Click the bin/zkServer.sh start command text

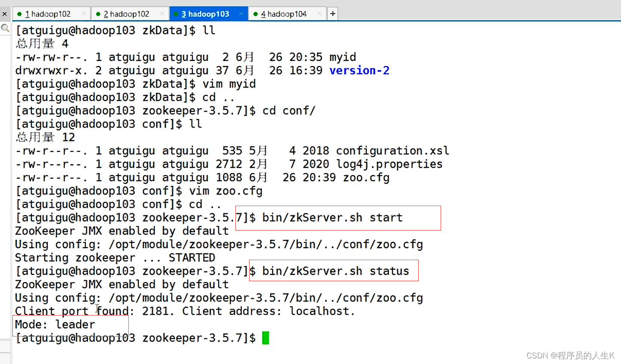click(332, 218)
